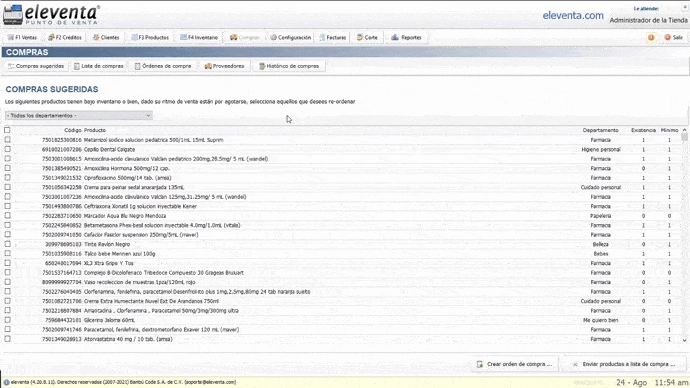Sort by Existencia column header
Image resolution: width=690 pixels, height=388 pixels.
643,130
